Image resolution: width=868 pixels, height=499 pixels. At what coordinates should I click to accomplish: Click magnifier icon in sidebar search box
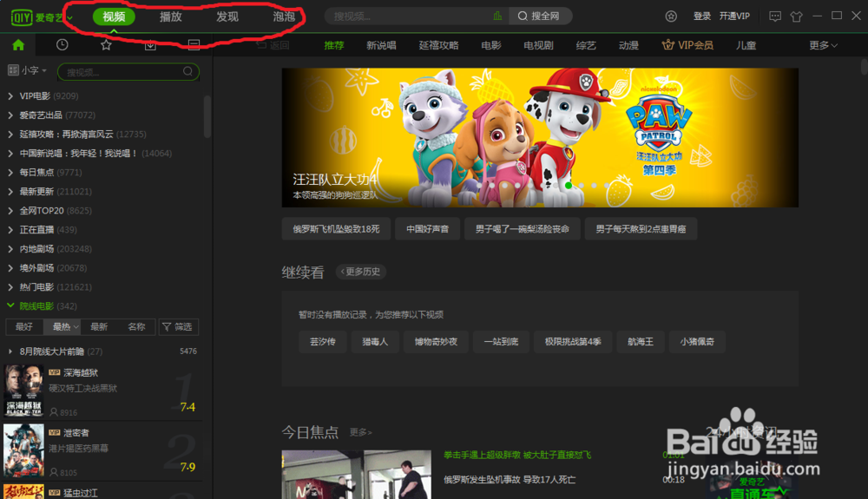point(187,71)
